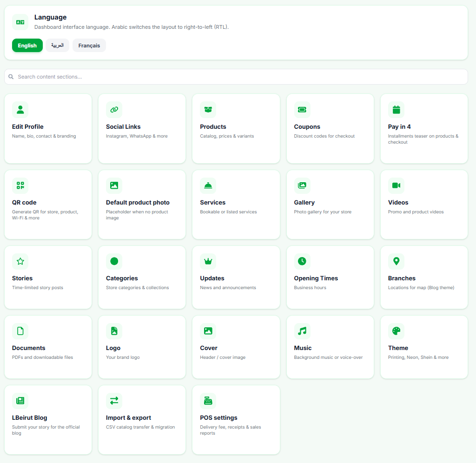
Task: Click the search magnifier icon
Action: [11, 77]
